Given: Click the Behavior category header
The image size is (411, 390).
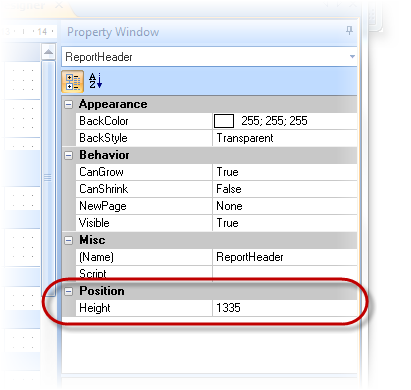Looking at the screenshot, I should tap(209, 155).
